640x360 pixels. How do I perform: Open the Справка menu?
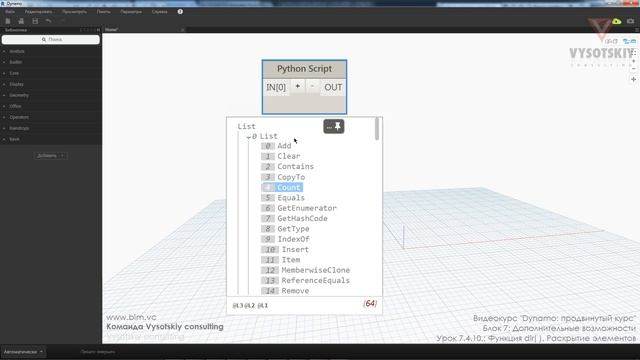click(160, 11)
